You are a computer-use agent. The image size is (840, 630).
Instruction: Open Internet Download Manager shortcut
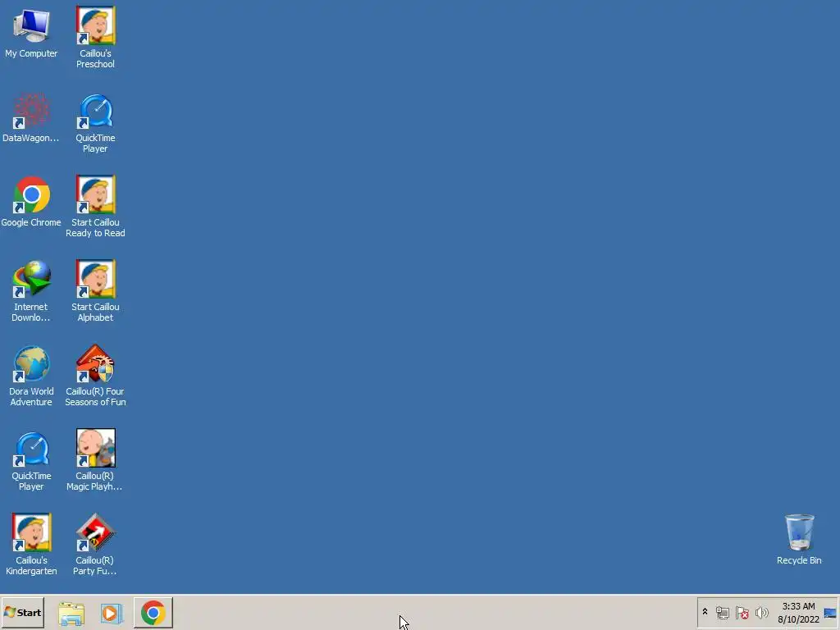point(31,291)
